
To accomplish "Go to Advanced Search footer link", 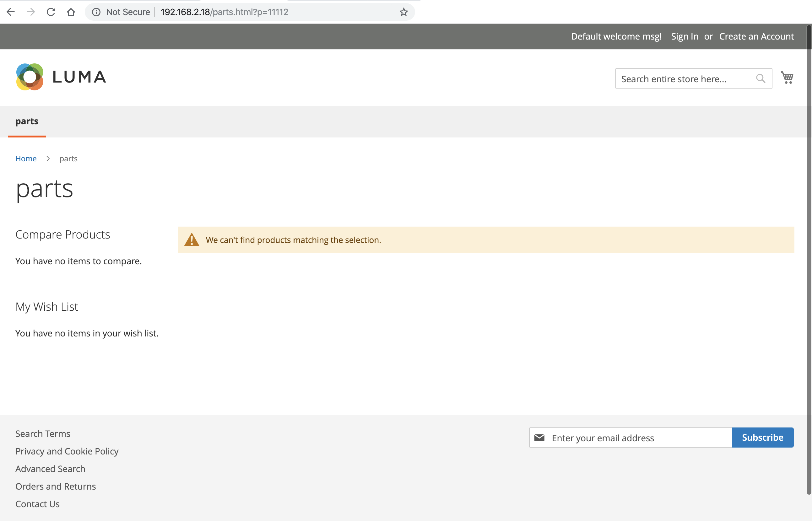I will point(50,469).
